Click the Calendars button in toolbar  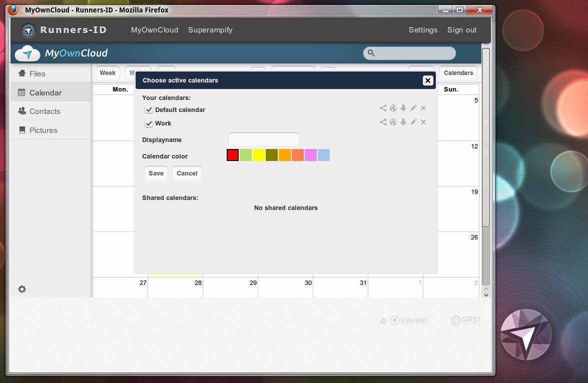[x=458, y=73]
